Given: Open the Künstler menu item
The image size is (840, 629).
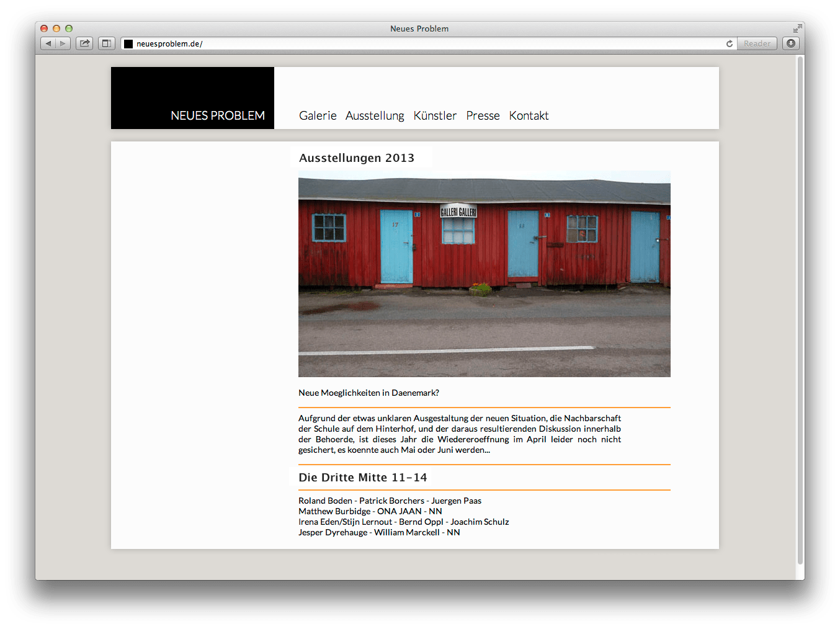Looking at the screenshot, I should [435, 115].
